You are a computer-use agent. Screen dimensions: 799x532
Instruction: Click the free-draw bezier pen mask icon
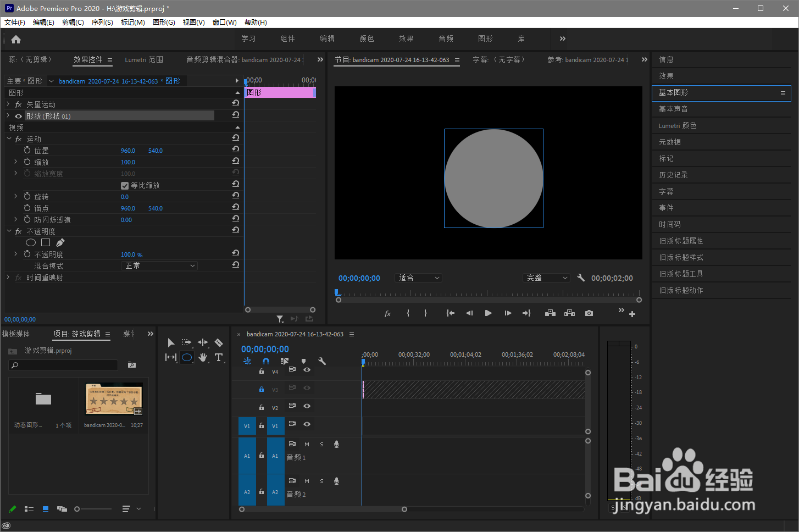[x=60, y=242]
